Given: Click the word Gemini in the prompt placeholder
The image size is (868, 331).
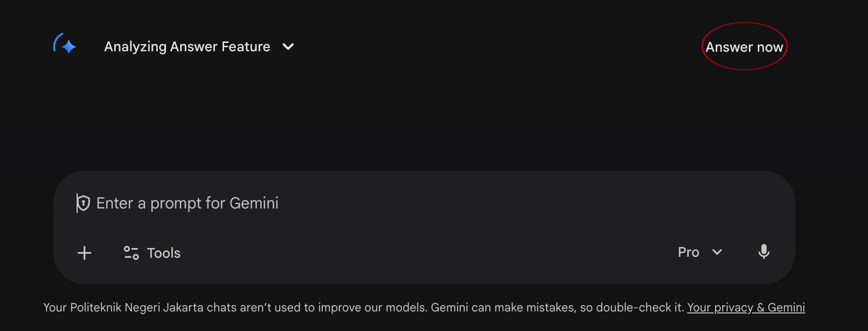Looking at the screenshot, I should tap(254, 203).
